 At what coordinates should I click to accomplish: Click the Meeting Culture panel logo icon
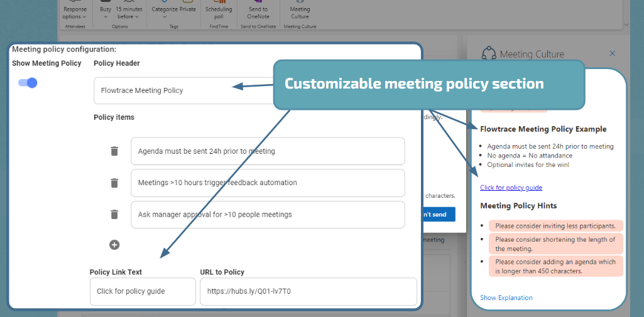(x=488, y=54)
